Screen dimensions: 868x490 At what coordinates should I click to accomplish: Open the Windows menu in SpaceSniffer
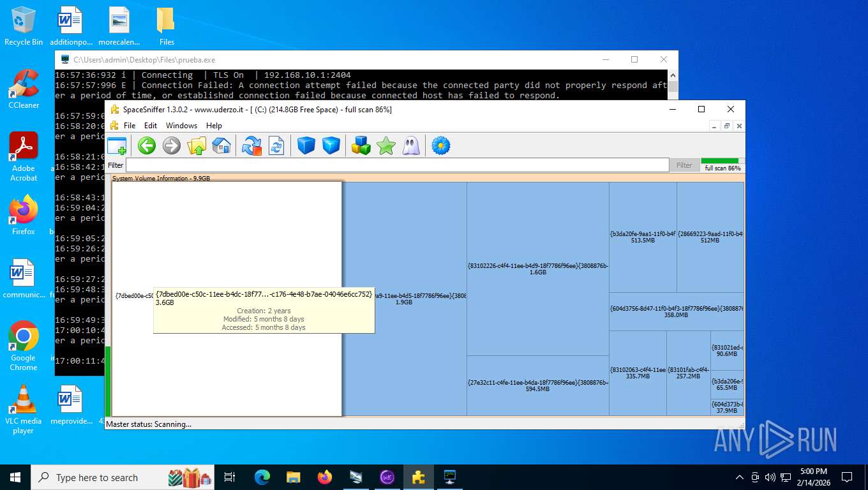[x=182, y=126]
